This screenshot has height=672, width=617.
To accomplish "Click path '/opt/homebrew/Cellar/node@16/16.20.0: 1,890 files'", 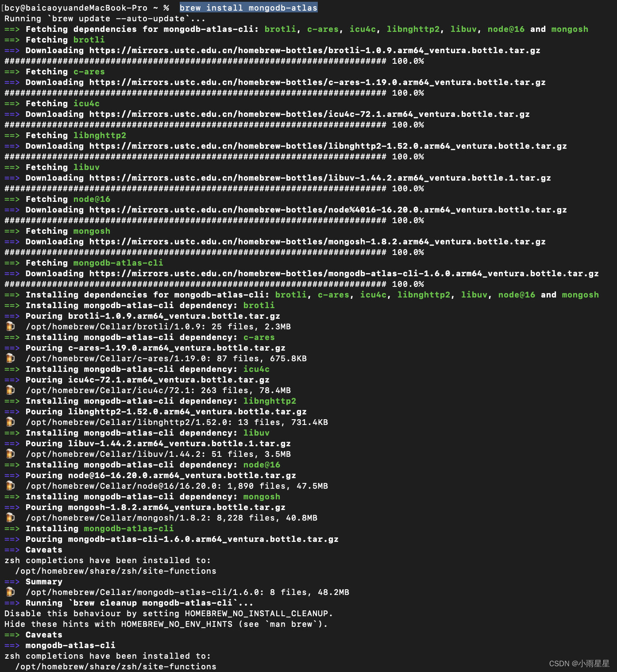I will coord(158,486).
